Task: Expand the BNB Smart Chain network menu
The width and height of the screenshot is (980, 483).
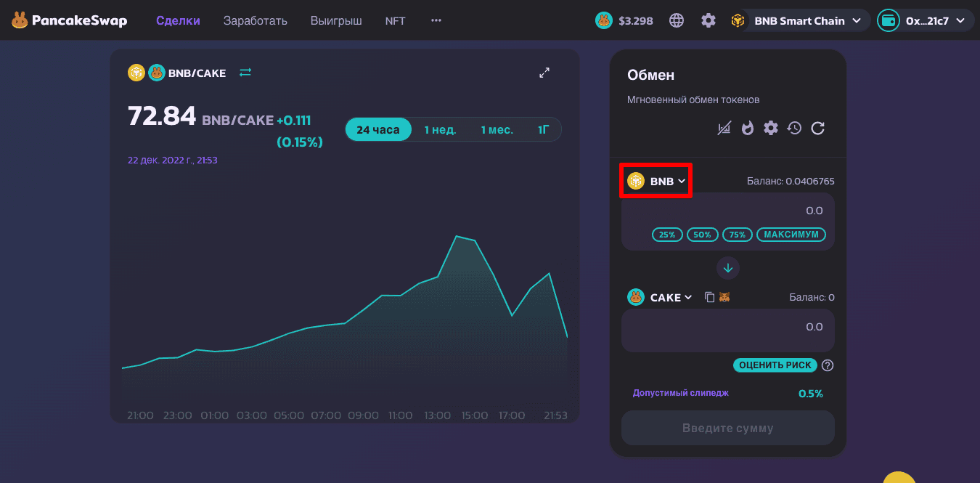Action: (800, 20)
